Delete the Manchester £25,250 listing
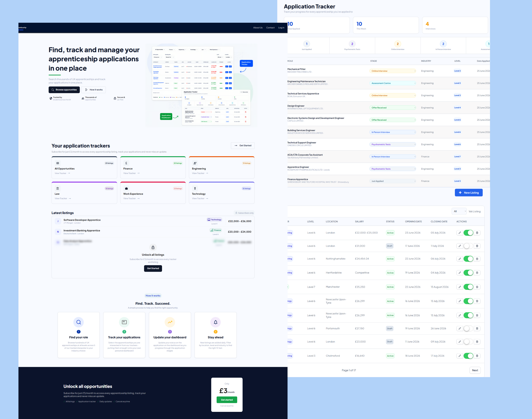This screenshot has width=532, height=419. pos(477,287)
